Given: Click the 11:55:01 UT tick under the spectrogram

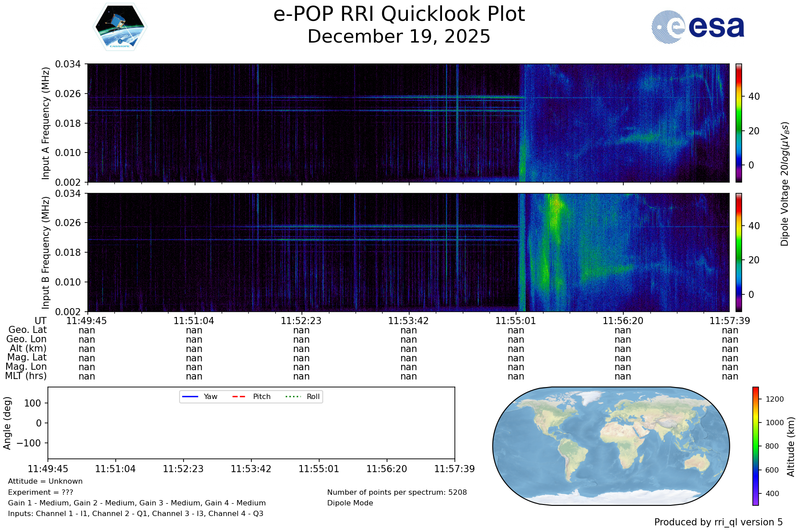Looking at the screenshot, I should point(516,321).
